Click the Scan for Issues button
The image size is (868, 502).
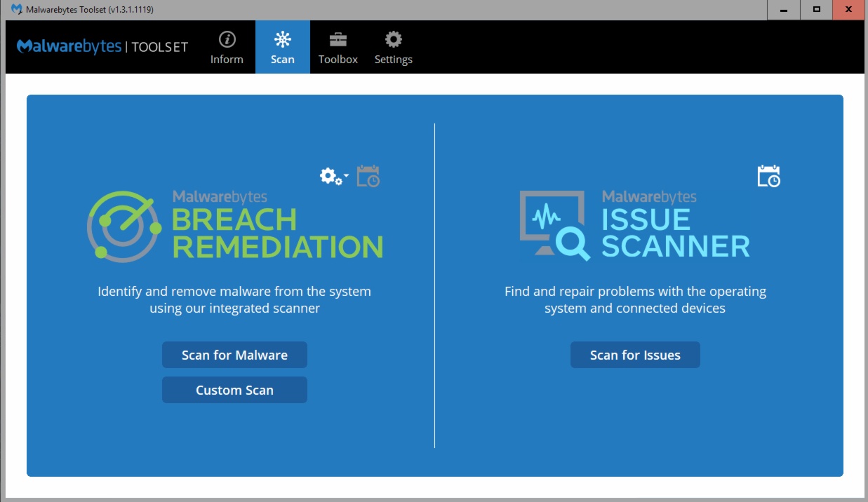click(x=635, y=355)
